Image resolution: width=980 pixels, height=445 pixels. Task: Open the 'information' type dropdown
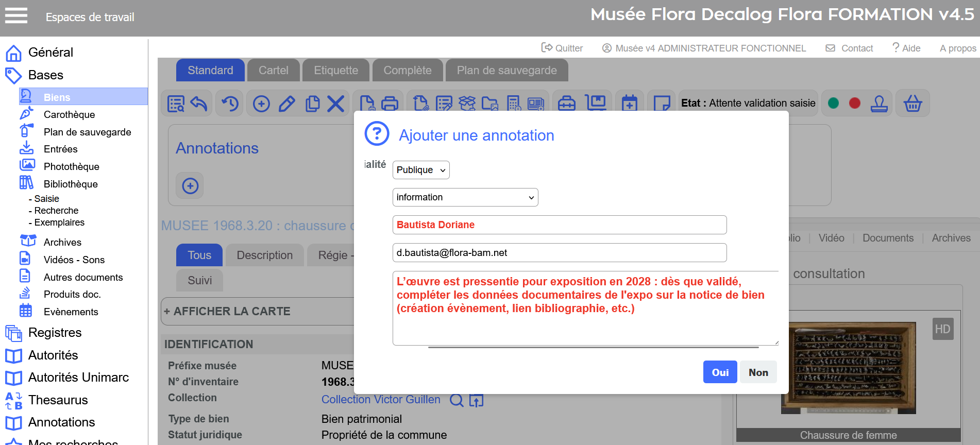click(465, 197)
